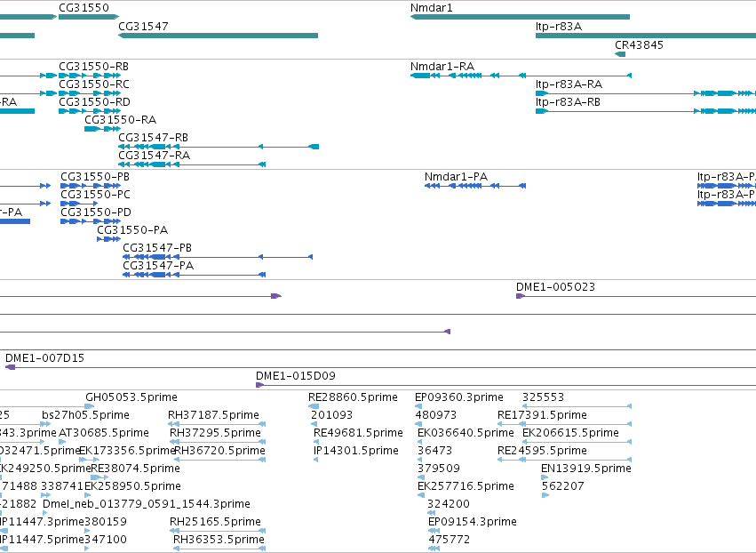Select the 480973 feature label
This screenshot has height=553, width=756.
coord(436,415)
